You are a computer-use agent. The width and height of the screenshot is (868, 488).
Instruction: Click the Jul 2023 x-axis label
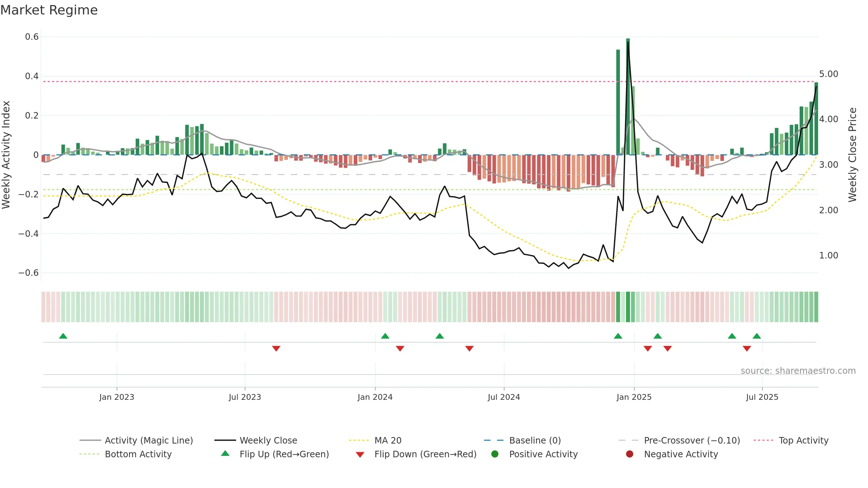coord(245,397)
